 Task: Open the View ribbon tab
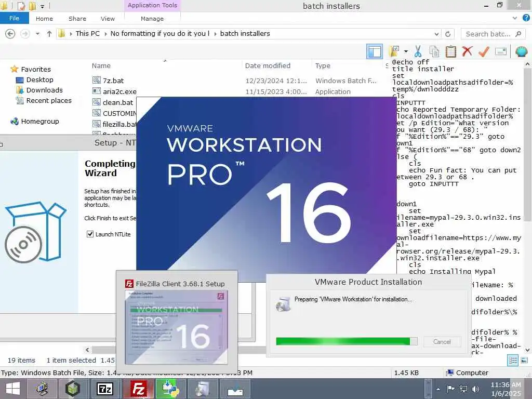(108, 19)
